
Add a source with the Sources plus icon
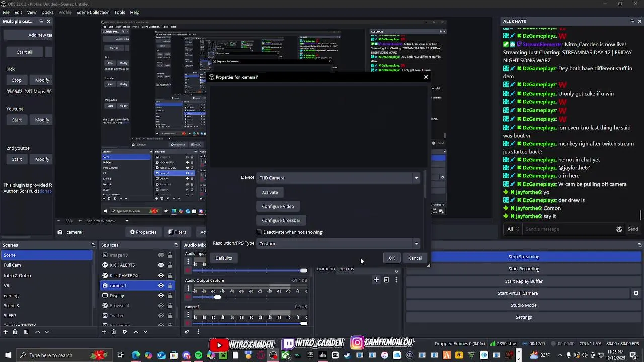pos(104,332)
